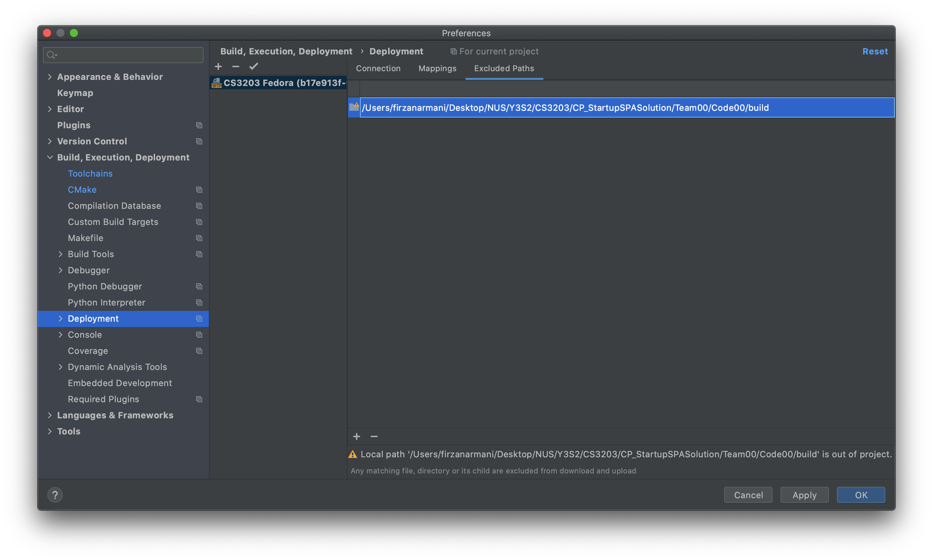Image resolution: width=933 pixels, height=560 pixels.
Task: Click the deployment server icon next to CS3203
Action: (x=217, y=81)
